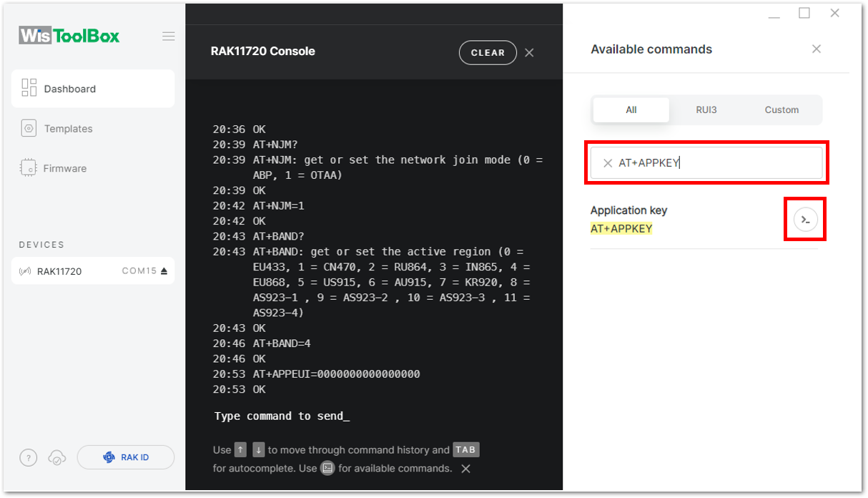Viewport: 868px width, 498px height.
Task: Click the highlighted AT+APPKEY text
Action: pos(621,229)
